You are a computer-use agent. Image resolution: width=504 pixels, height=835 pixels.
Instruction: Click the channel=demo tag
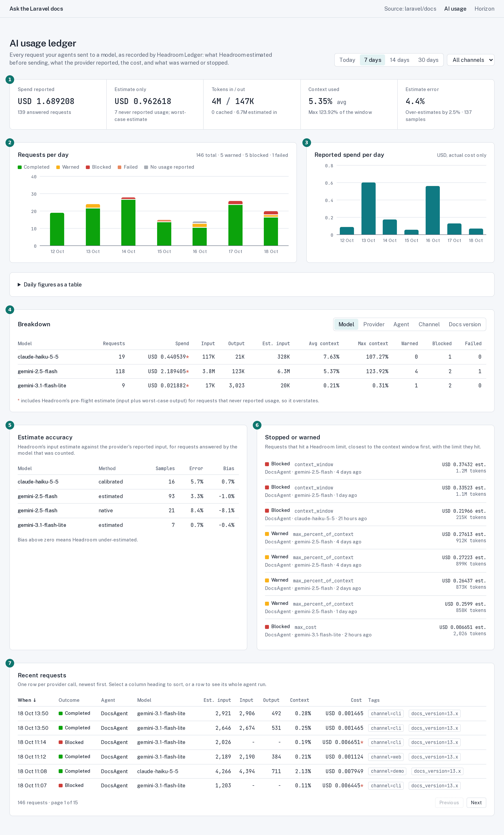(387, 771)
